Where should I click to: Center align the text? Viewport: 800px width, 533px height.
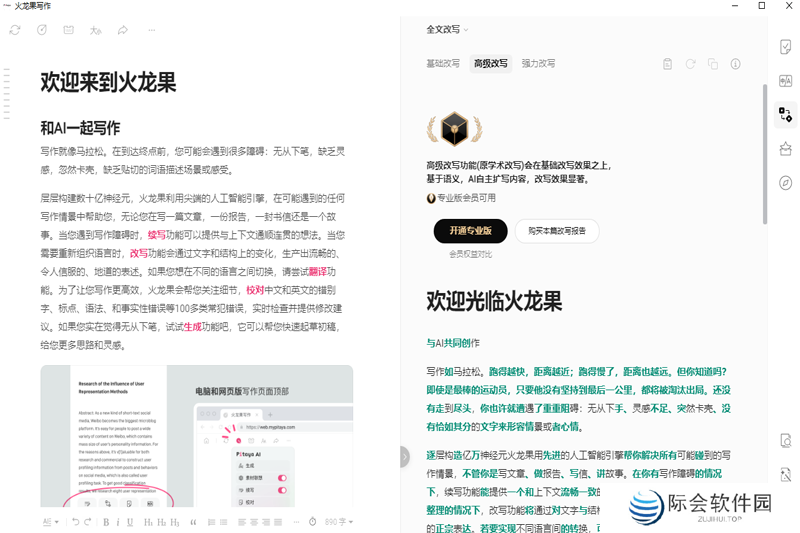tap(254, 522)
